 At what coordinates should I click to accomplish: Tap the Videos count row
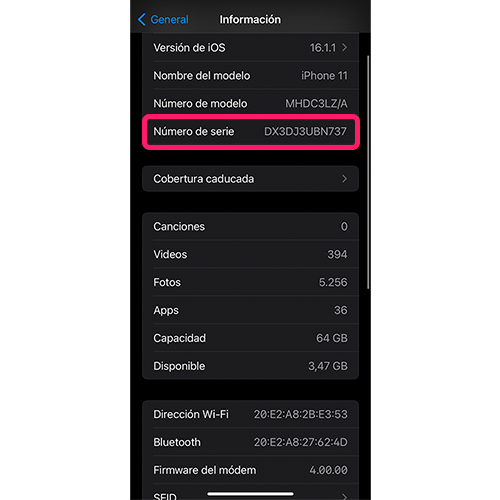(x=250, y=254)
